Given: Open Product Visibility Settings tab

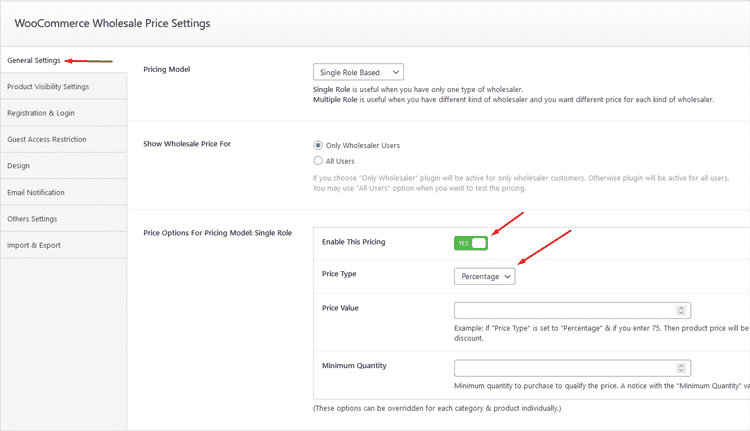Looking at the screenshot, I should point(63,87).
